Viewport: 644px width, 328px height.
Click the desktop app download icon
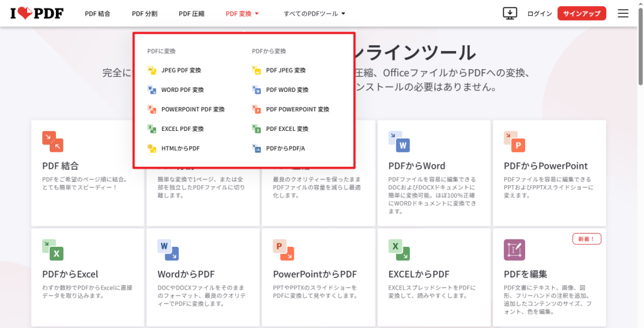509,13
